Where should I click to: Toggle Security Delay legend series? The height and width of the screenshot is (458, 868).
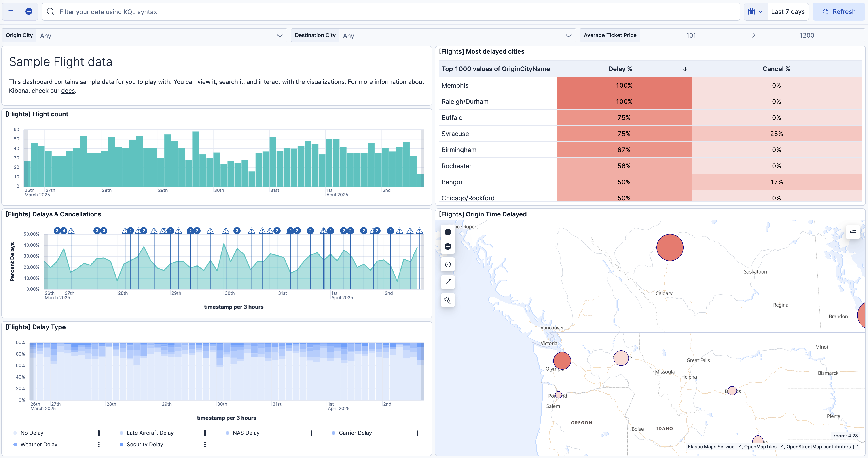point(144,445)
